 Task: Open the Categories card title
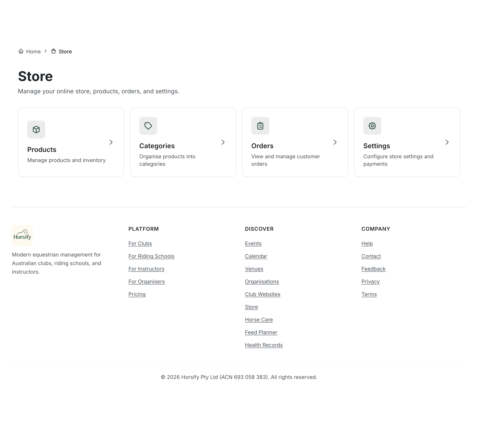(x=157, y=146)
